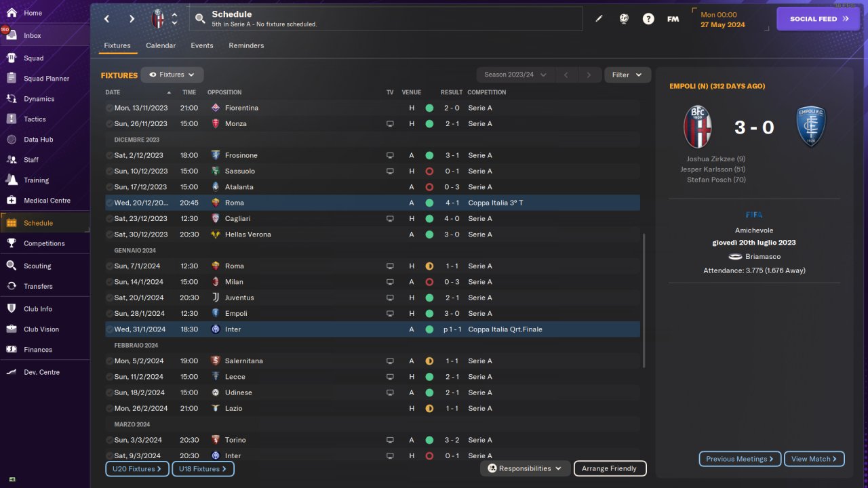Switch to the Fixtures tab
This screenshot has height=488, width=868.
pos(117,45)
